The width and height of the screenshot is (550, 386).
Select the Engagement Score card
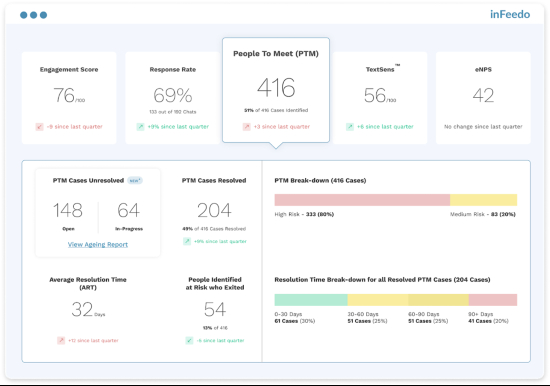tap(69, 98)
